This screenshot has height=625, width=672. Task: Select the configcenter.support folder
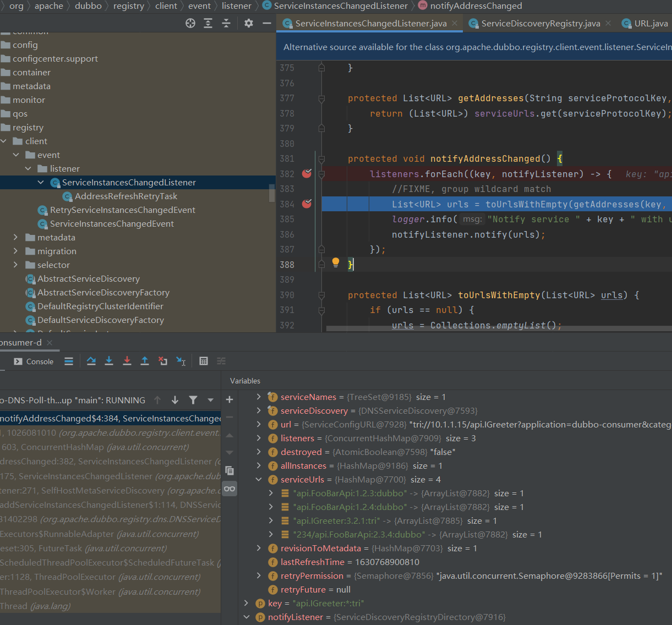pyautogui.click(x=55, y=58)
